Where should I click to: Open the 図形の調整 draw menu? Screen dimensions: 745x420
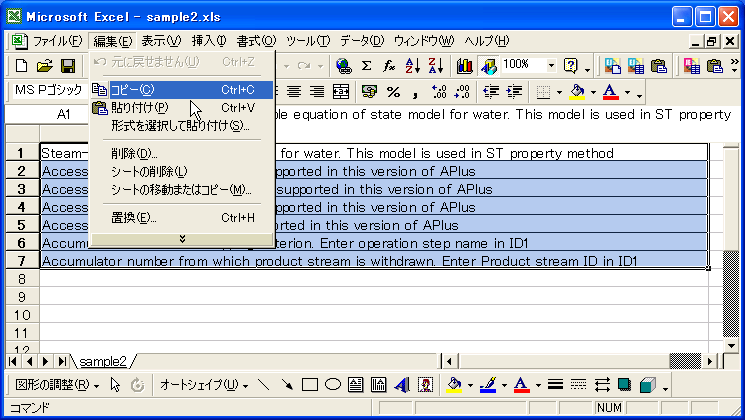click(57, 385)
